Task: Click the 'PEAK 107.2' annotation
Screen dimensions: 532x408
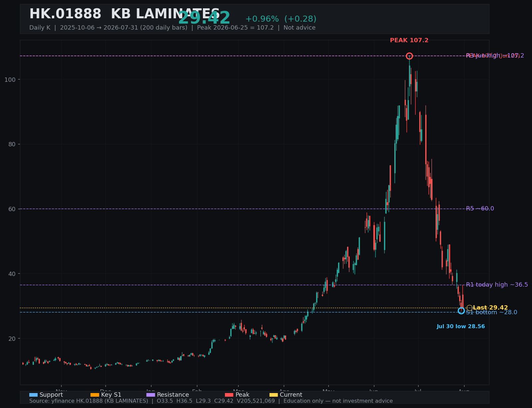Action: click(x=409, y=40)
